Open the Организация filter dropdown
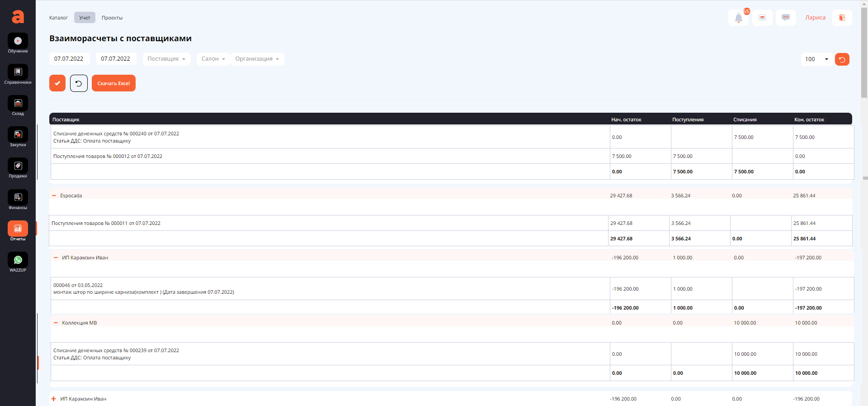 pyautogui.click(x=257, y=59)
